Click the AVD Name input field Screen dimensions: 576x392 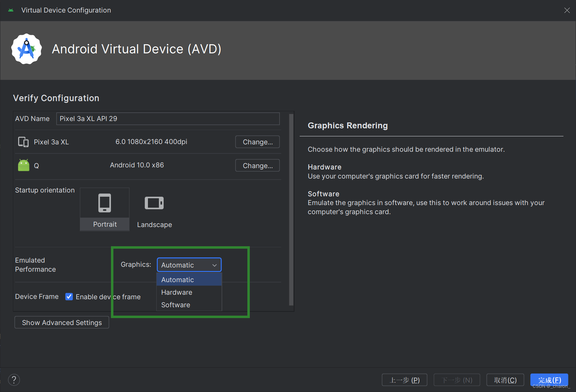(x=168, y=119)
